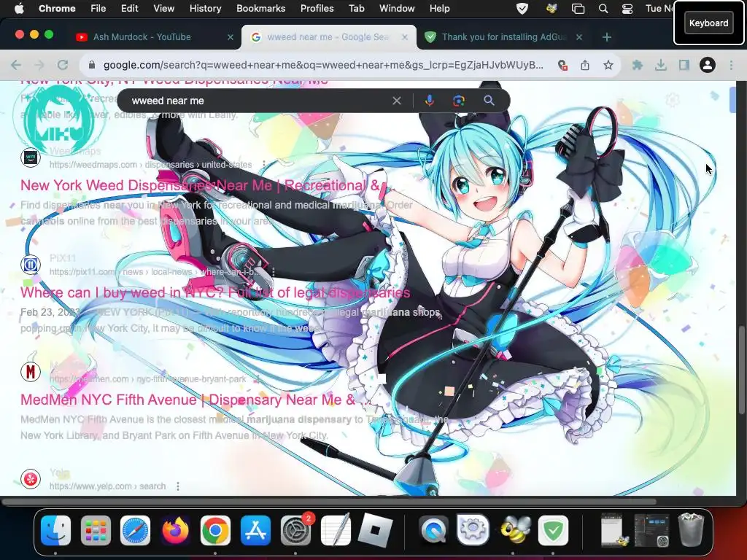Open AdGuard shield app in Dock
The width and height of the screenshot is (747, 560).
click(553, 530)
